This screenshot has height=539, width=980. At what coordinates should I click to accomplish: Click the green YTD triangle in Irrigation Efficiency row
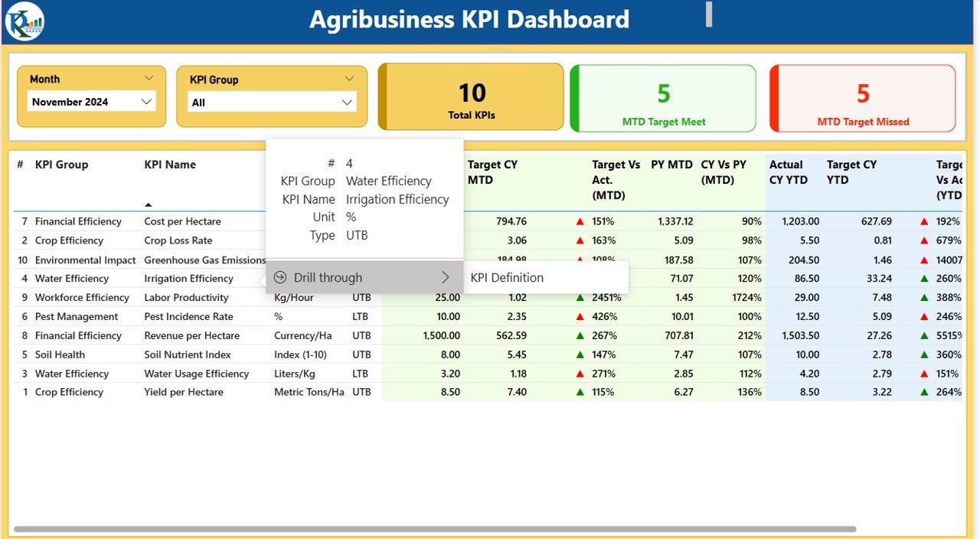point(924,279)
